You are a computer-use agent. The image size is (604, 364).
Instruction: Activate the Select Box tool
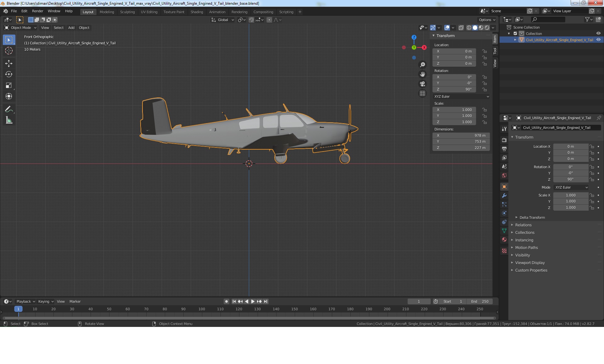tap(9, 40)
